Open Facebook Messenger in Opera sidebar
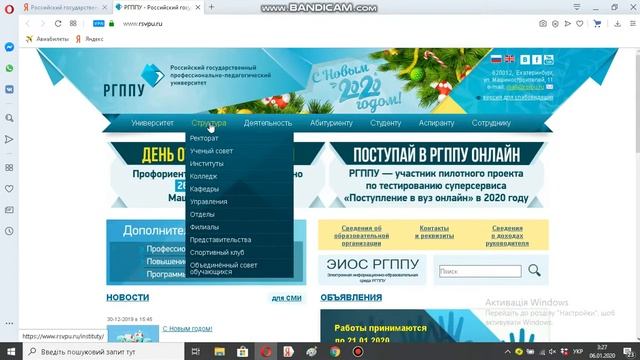 click(9, 47)
